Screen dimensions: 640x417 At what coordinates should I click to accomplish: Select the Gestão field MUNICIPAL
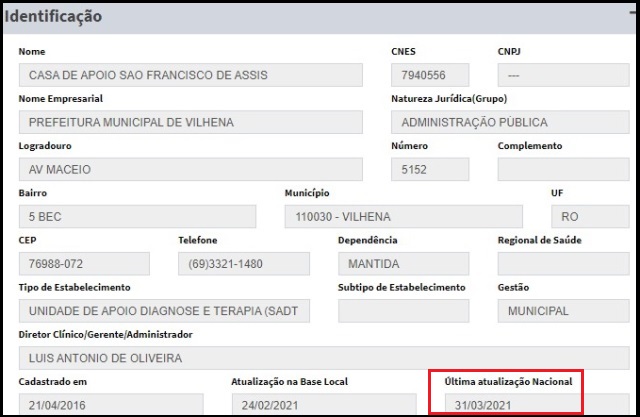[x=549, y=311]
